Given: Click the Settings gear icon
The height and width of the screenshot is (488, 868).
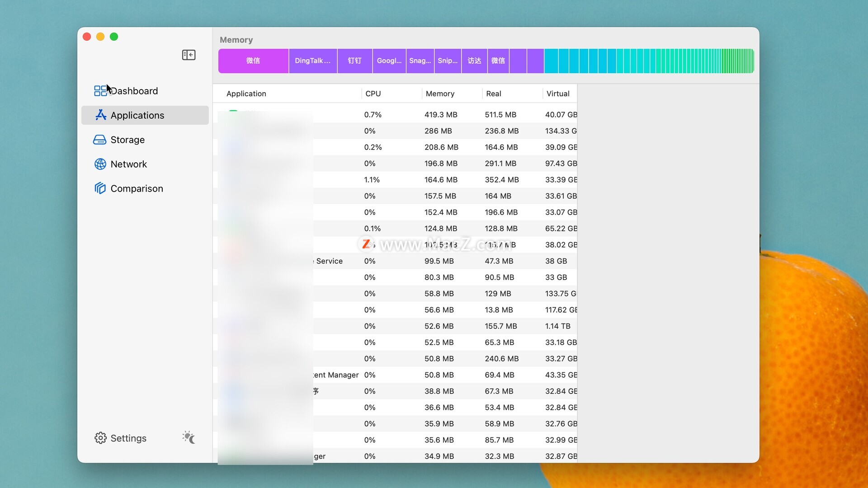Looking at the screenshot, I should point(100,438).
